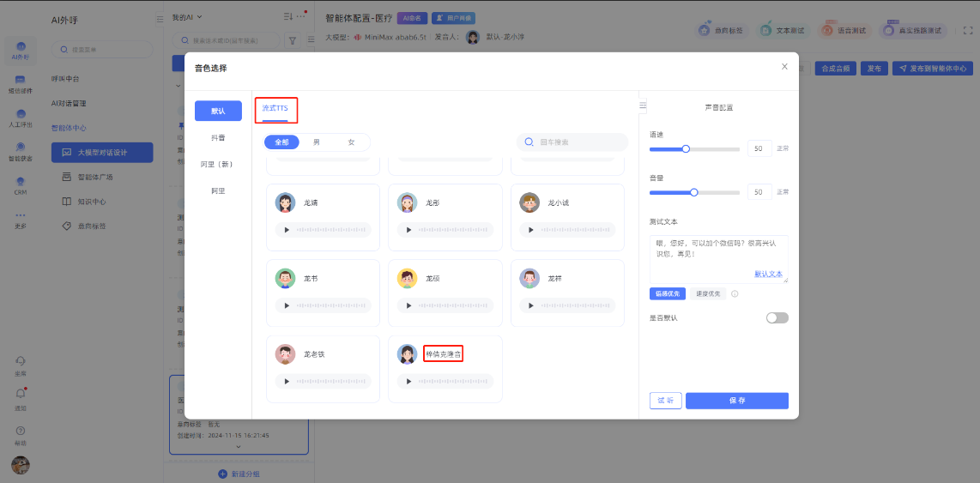Collapse the 声音配置 side panel
Screen dimensions: 980x483
[x=643, y=106]
